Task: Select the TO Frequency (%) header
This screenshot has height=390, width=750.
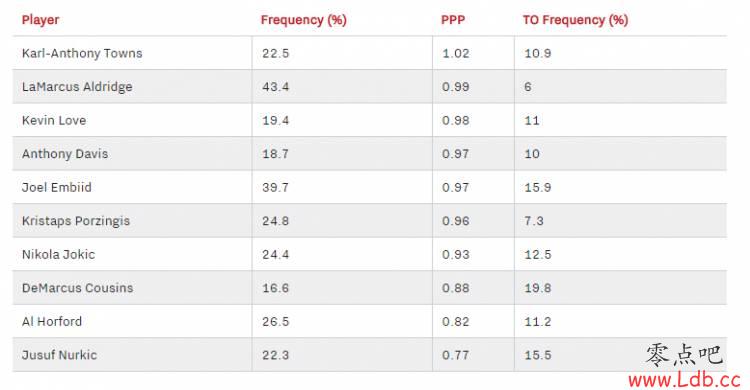Action: point(575,20)
